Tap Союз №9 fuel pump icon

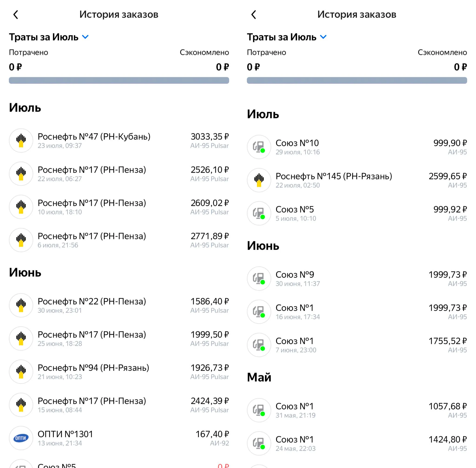tap(259, 278)
